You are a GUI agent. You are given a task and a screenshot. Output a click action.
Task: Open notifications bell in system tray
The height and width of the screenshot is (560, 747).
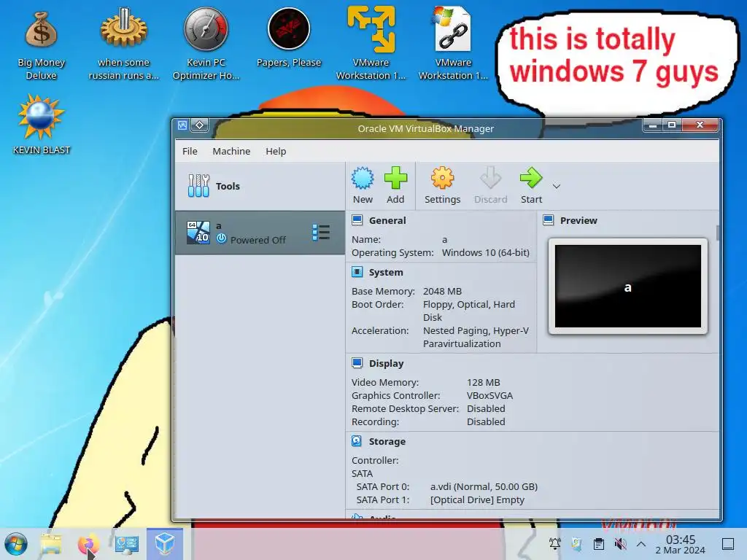554,543
